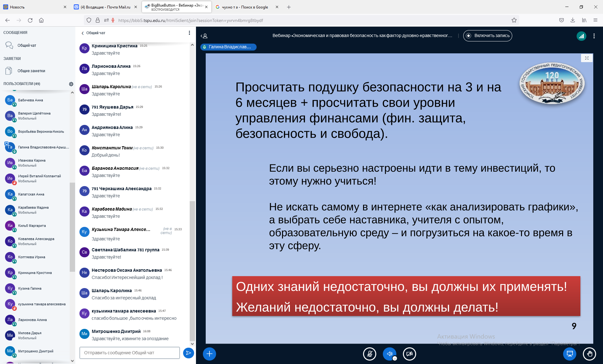The image size is (603, 364).
Task: Open the Firefox hamburger menu
Action: pyautogui.click(x=595, y=20)
